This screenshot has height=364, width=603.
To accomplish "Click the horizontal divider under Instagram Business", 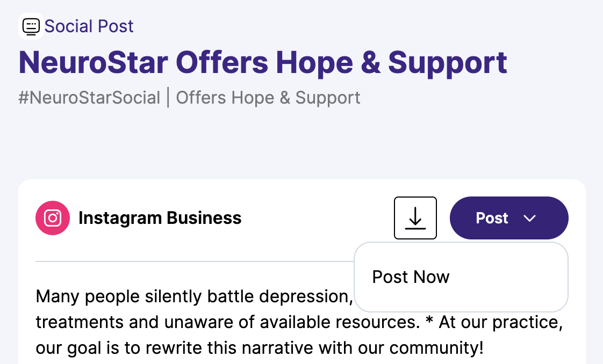I will click(195, 261).
